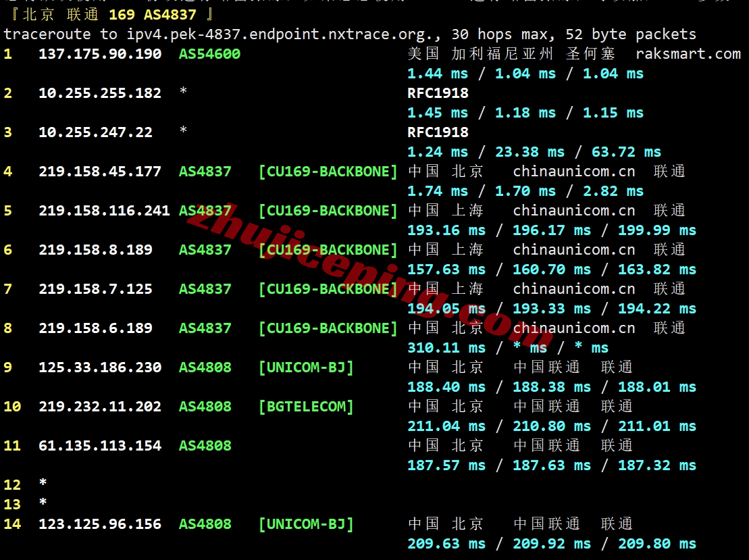Select IP 219.158.7.125 in hop 7
This screenshot has width=749, height=560.
[x=95, y=288]
